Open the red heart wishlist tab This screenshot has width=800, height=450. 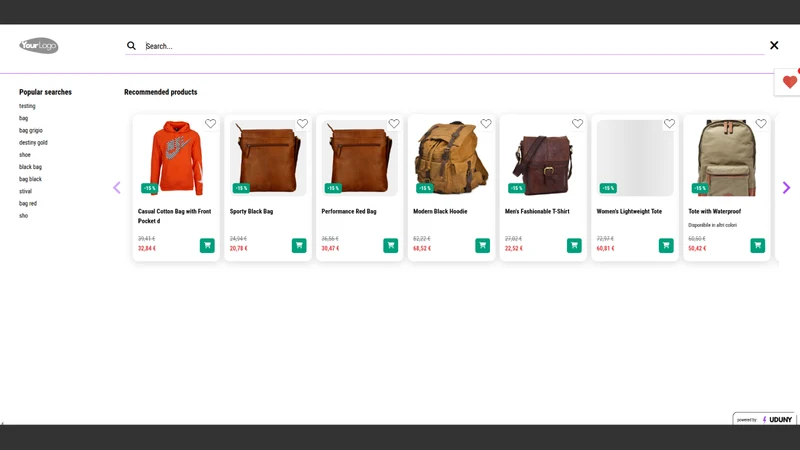789,82
